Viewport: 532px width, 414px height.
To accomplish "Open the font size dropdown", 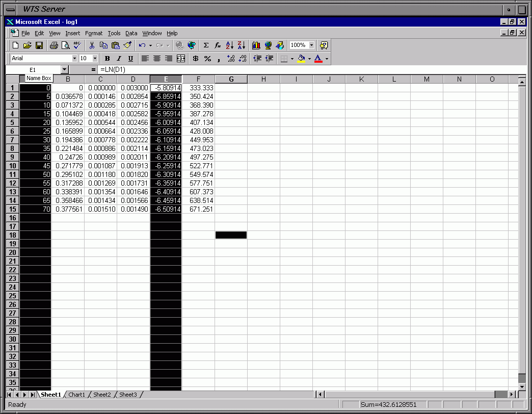I will click(95, 58).
